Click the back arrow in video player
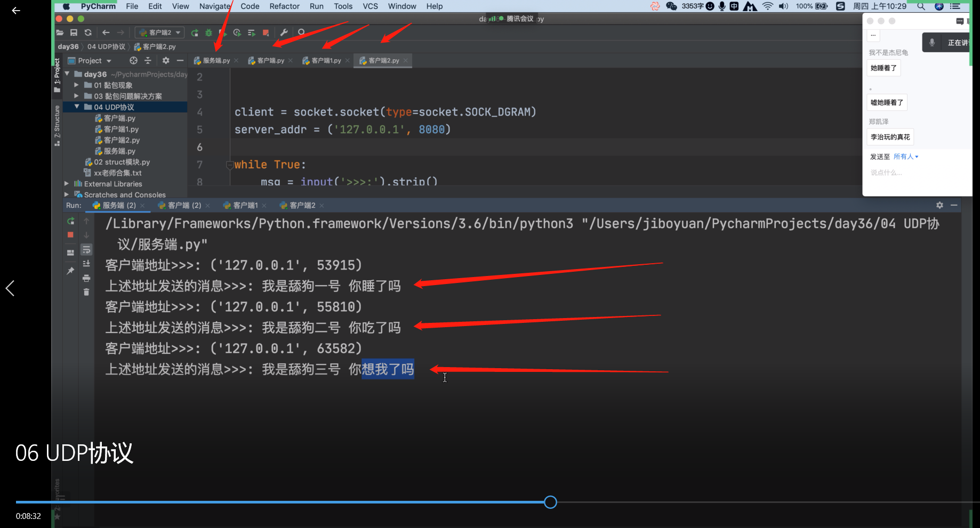Screen dimensions: 980x528 click(x=16, y=11)
